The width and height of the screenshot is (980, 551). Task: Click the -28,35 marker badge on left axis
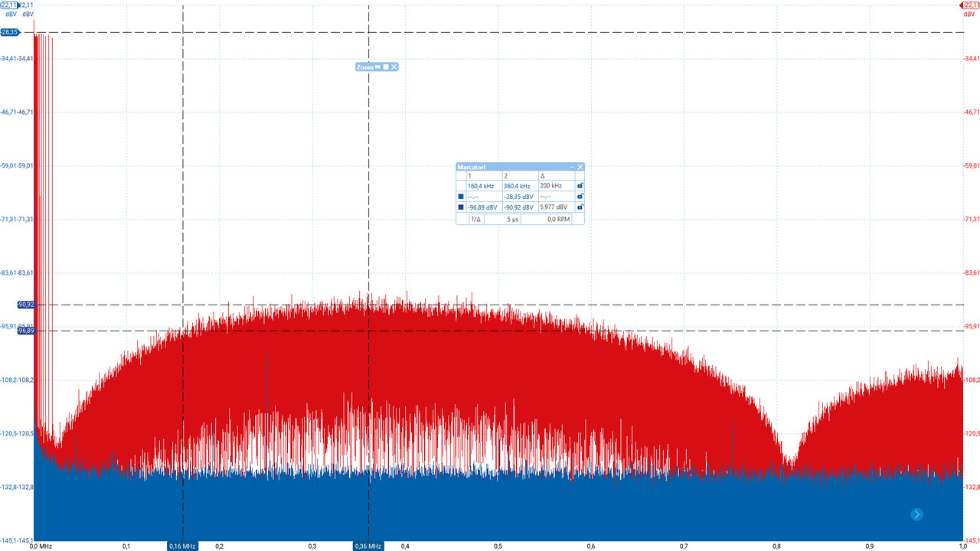point(11,32)
